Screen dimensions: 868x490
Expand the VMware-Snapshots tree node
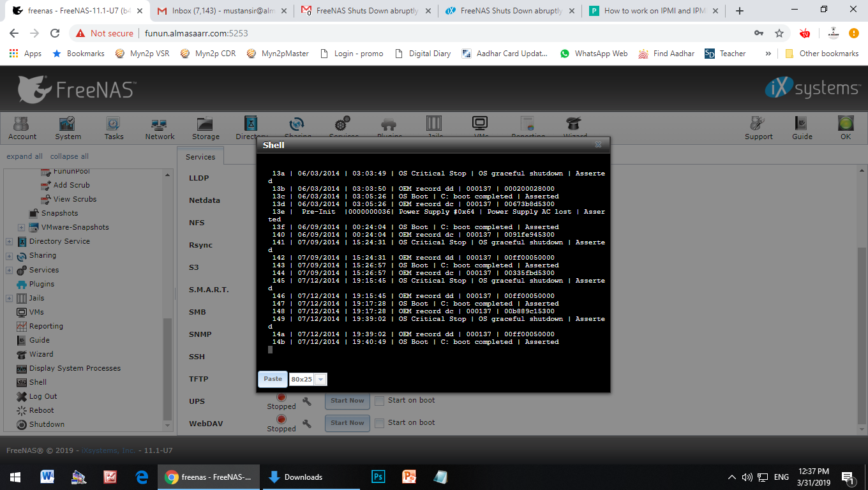pos(21,227)
